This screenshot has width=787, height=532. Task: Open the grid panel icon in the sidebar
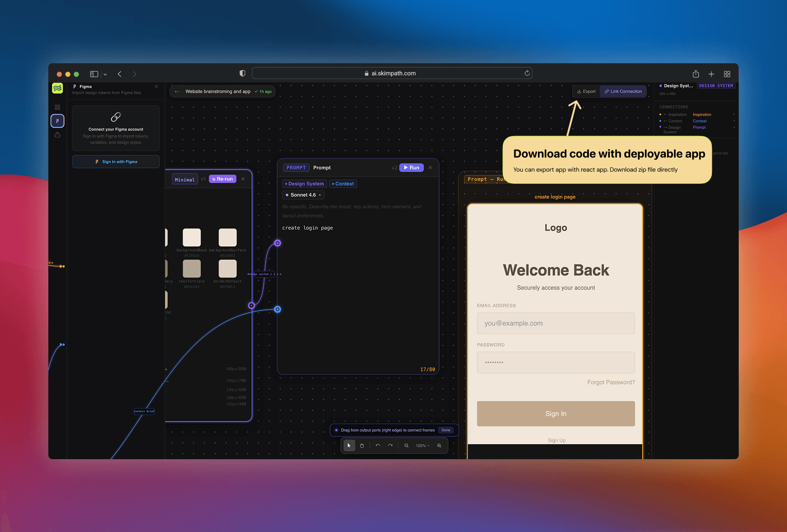coord(57,107)
